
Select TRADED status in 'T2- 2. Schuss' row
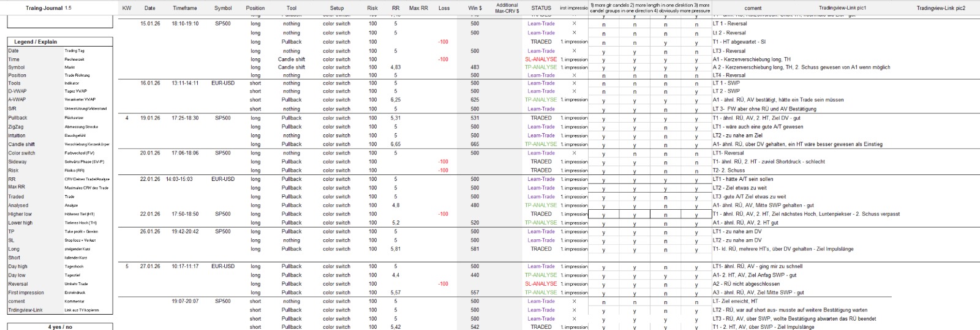pyautogui.click(x=541, y=170)
